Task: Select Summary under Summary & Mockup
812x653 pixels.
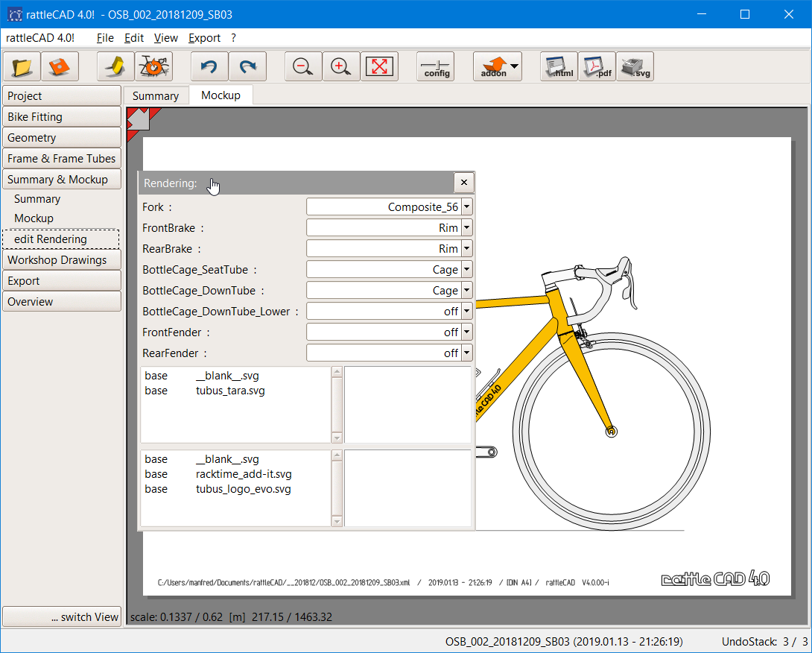Action: [x=37, y=199]
